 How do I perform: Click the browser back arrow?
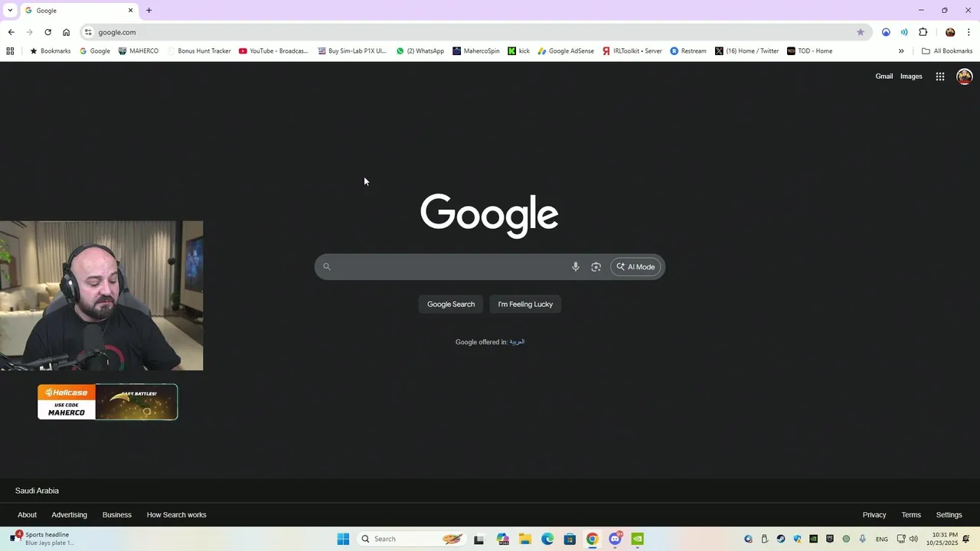click(x=11, y=32)
